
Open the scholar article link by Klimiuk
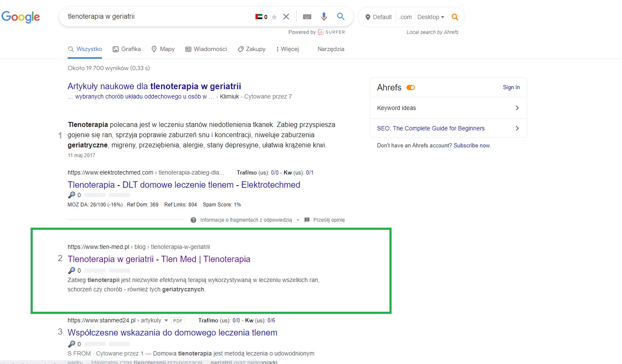(x=141, y=96)
